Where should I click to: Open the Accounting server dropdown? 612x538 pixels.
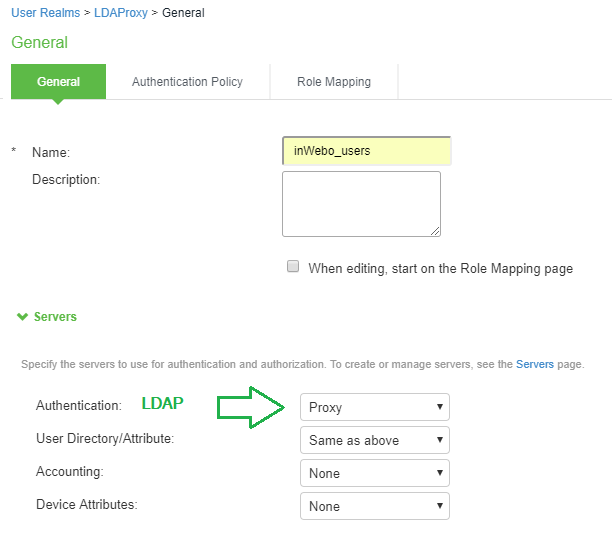374,473
